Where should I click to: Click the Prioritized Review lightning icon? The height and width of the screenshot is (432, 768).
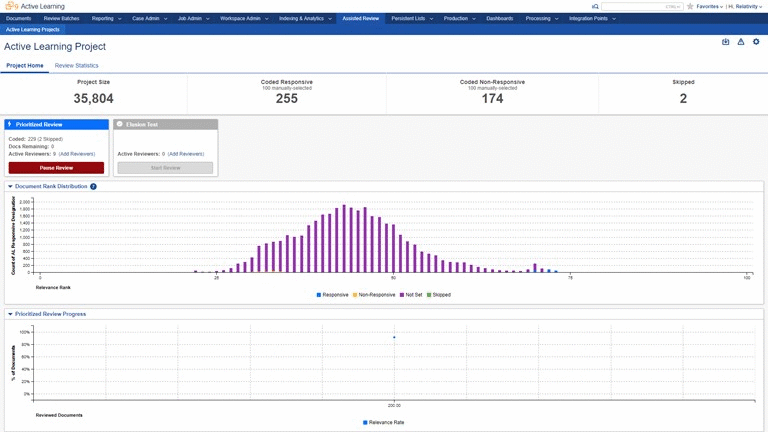pyautogui.click(x=10, y=124)
